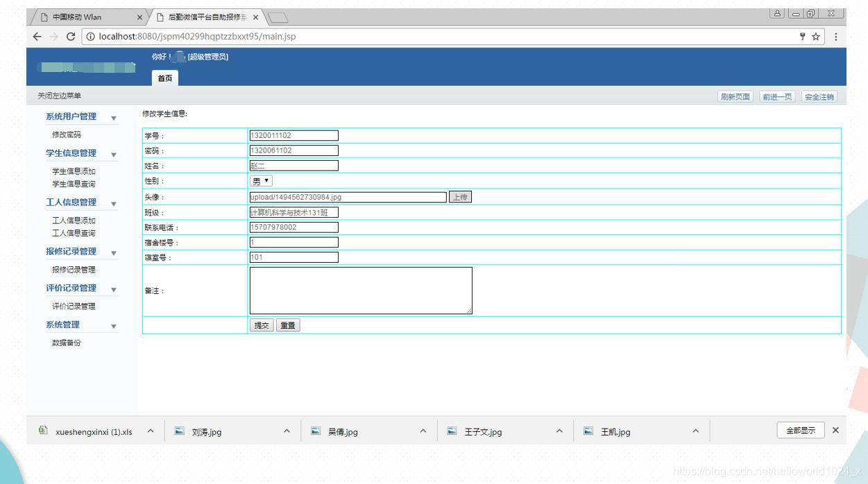Image resolution: width=868 pixels, height=484 pixels.
Task: Open Chrome's three-dot menu
Action: [836, 37]
